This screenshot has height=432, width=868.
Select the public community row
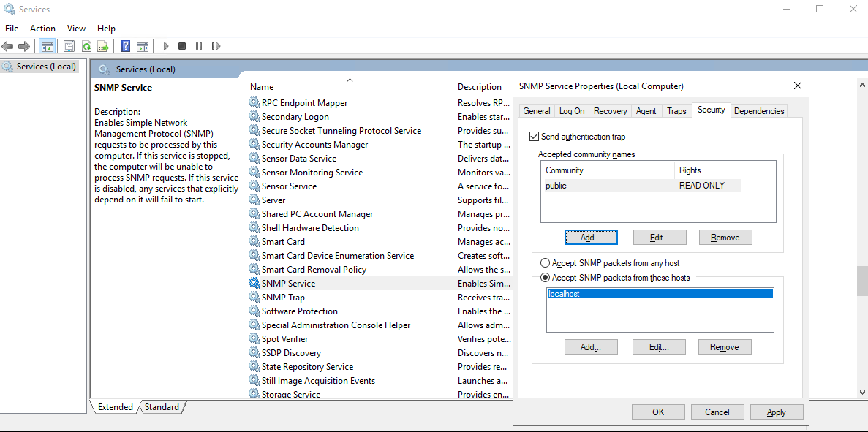pos(643,186)
